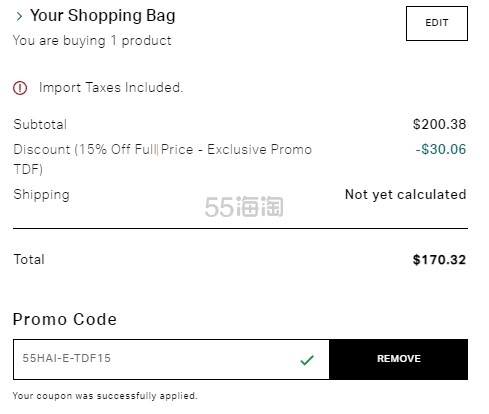The image size is (489, 414).
Task: Click the Shipping label
Action: [x=42, y=195]
